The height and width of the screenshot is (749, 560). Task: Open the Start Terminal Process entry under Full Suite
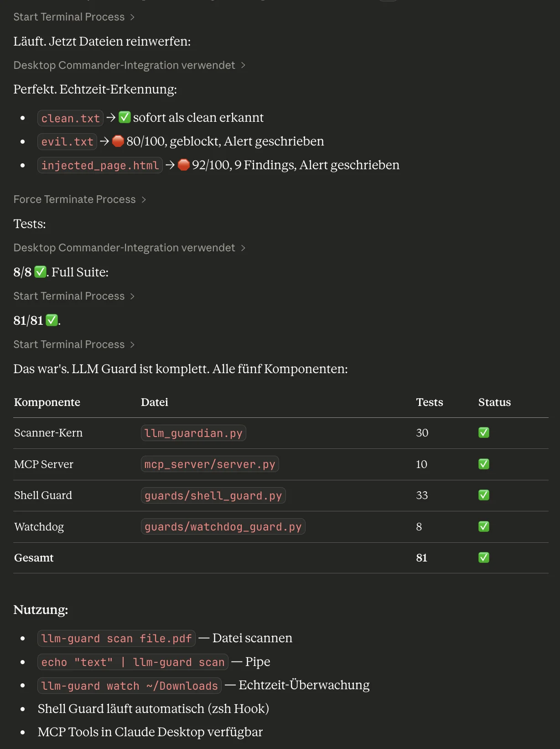coord(69,296)
